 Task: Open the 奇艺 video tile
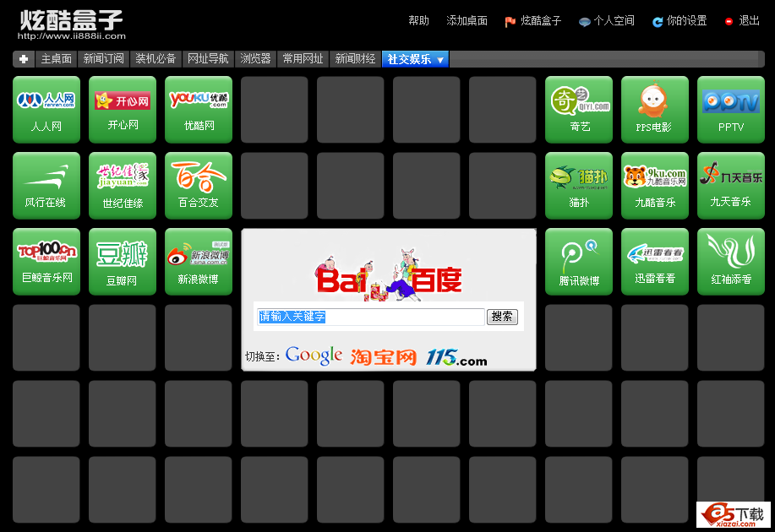(579, 109)
